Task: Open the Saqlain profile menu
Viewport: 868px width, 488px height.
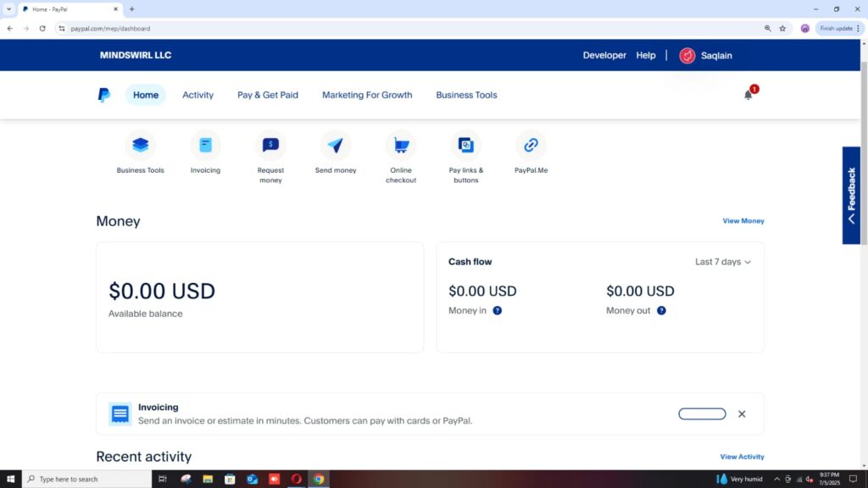Action: pyautogui.click(x=705, y=55)
